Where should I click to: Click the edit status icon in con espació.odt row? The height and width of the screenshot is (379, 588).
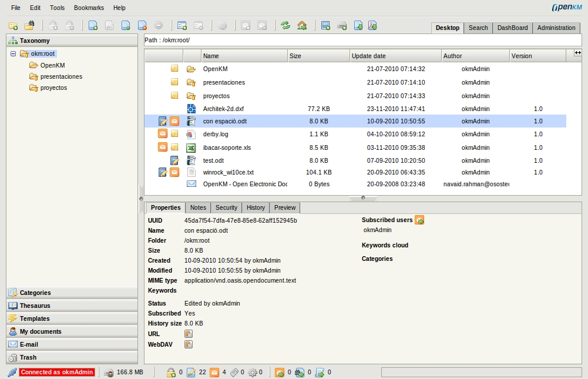[163, 121]
